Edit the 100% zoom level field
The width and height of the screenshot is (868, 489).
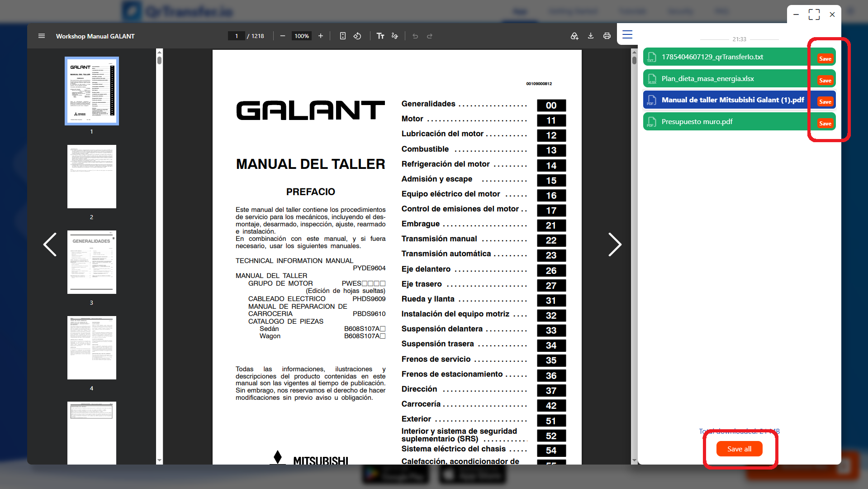(302, 36)
